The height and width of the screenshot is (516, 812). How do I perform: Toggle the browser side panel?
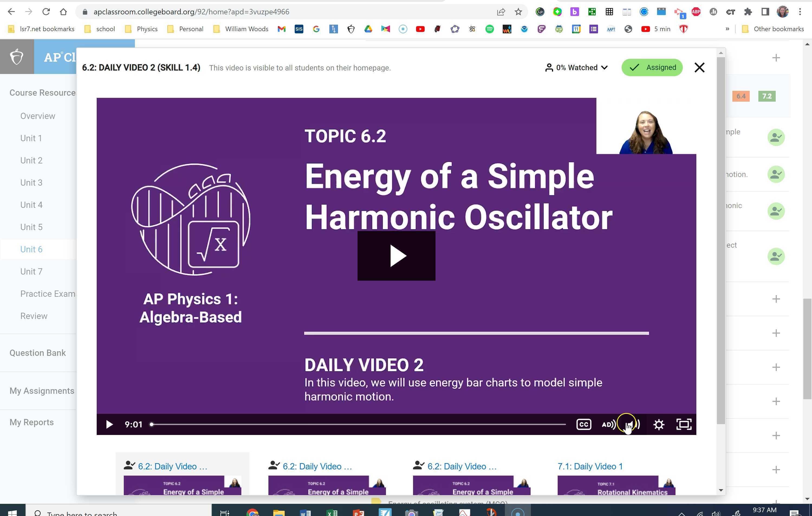pos(765,12)
